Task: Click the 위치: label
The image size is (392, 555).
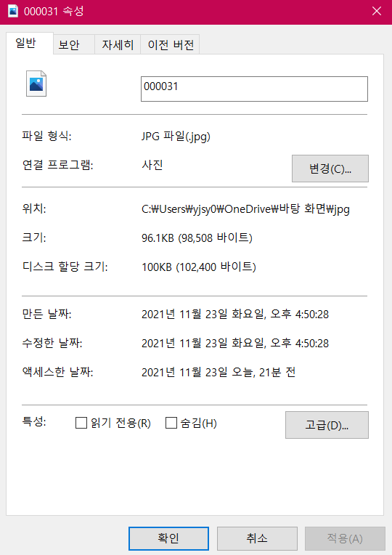Action: 34,208
